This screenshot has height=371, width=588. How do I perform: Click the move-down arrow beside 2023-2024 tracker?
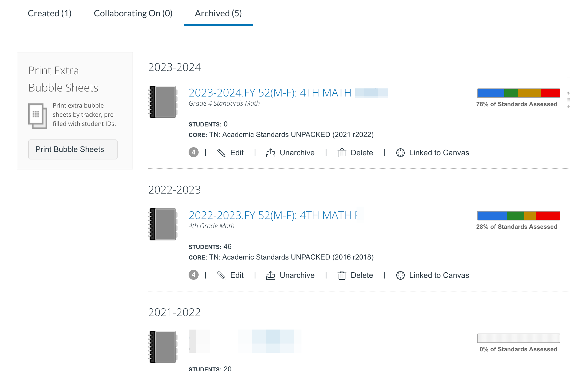(568, 106)
